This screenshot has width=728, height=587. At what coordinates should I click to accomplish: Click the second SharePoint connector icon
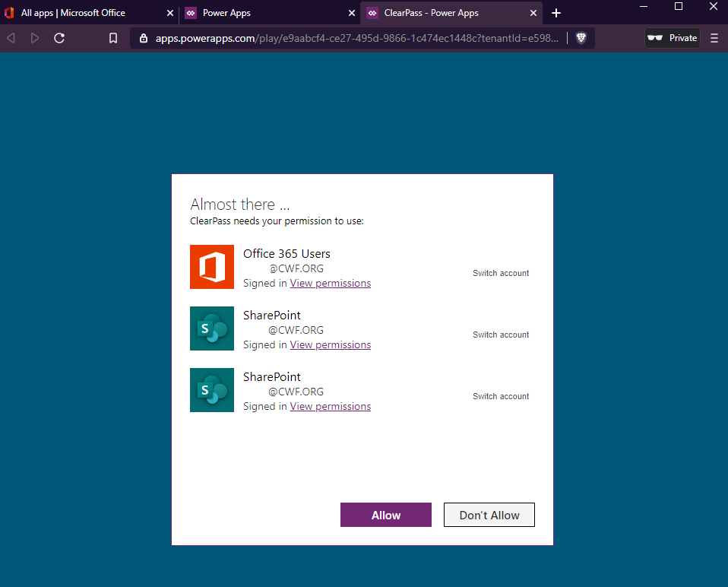click(x=212, y=390)
